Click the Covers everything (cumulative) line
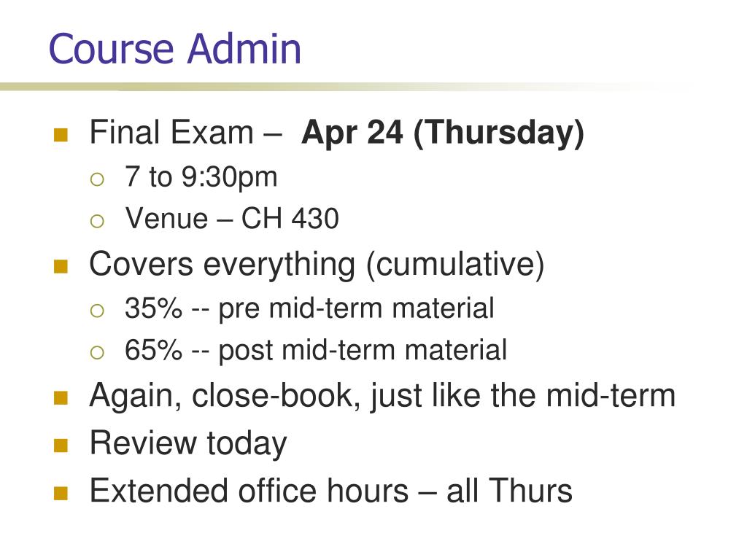The height and width of the screenshot is (560, 747). pos(317,264)
